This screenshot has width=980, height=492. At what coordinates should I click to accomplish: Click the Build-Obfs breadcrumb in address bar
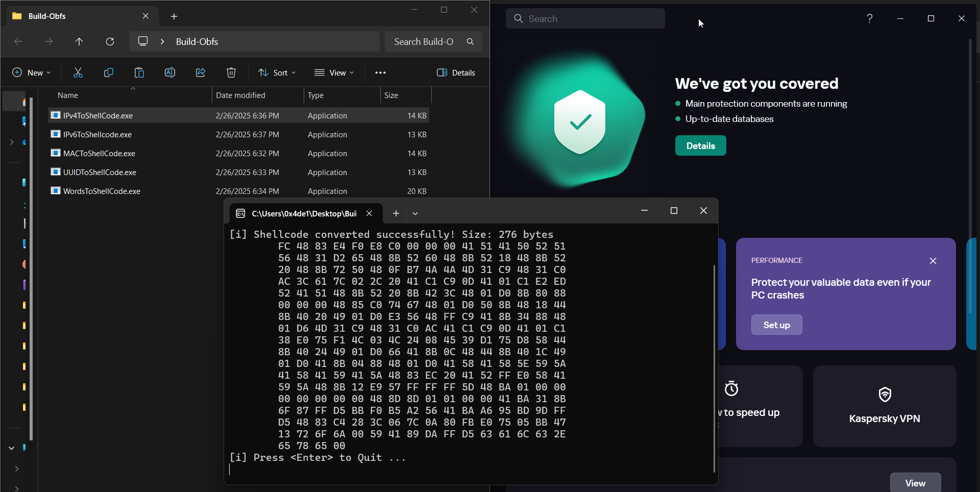pos(197,41)
